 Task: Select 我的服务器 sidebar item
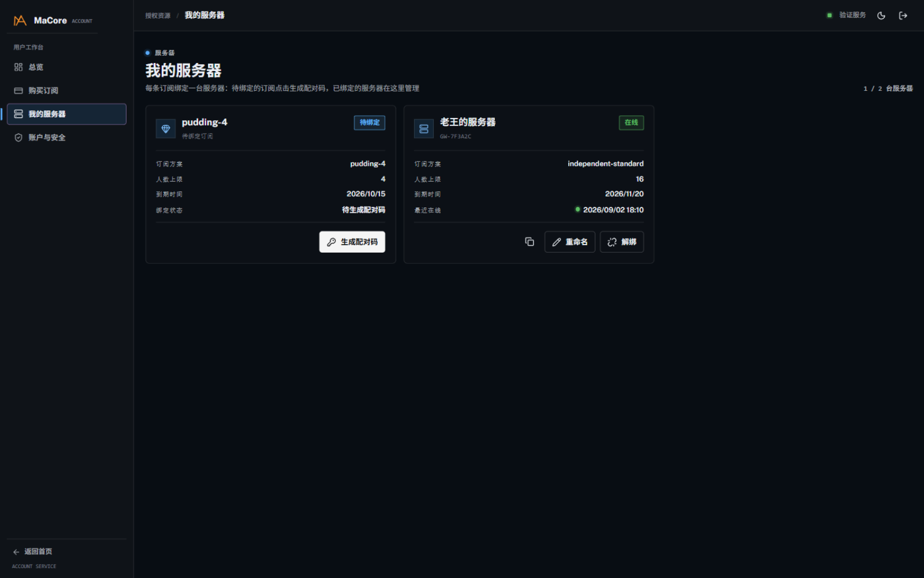[66, 114]
